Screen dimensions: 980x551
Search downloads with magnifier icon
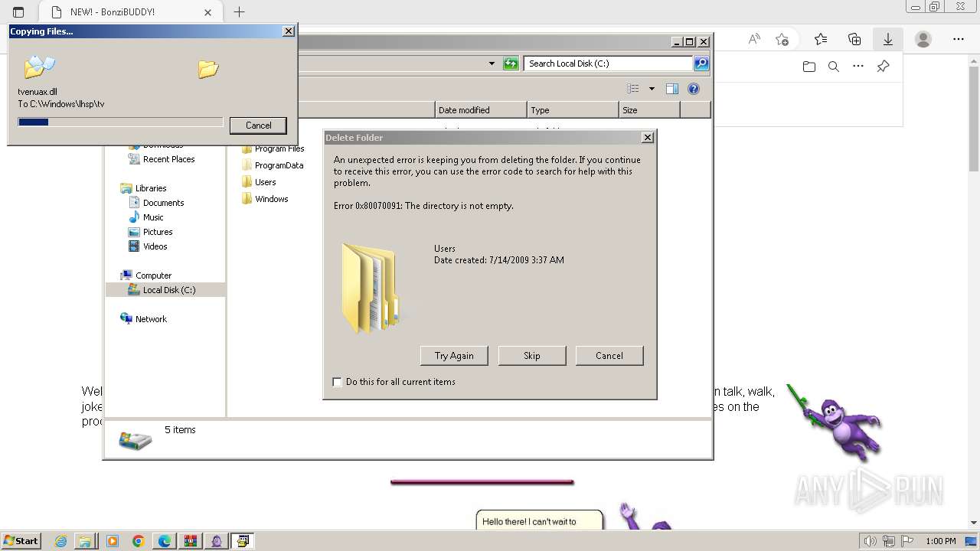point(834,67)
